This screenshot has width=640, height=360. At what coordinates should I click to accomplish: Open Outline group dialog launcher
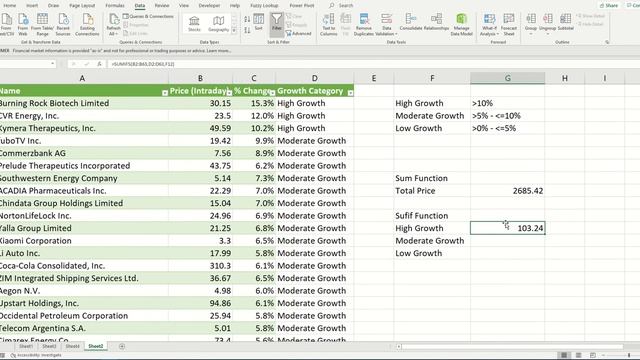tap(607, 42)
